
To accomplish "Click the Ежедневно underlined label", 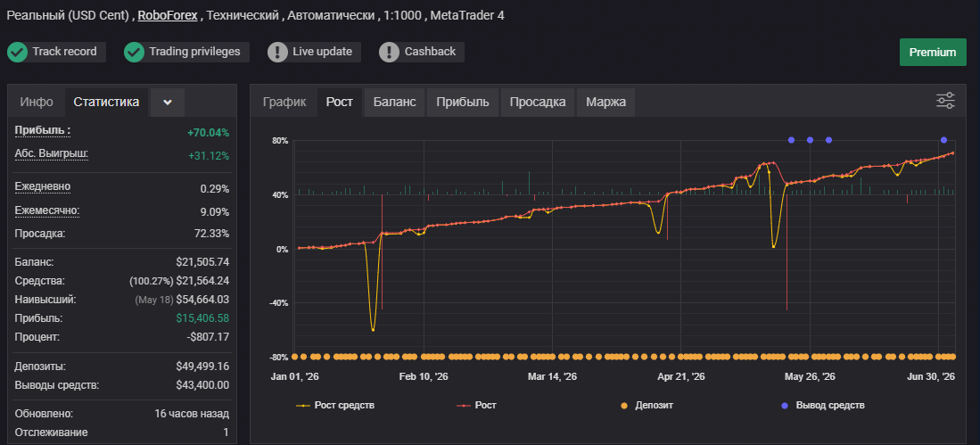I will [43, 187].
